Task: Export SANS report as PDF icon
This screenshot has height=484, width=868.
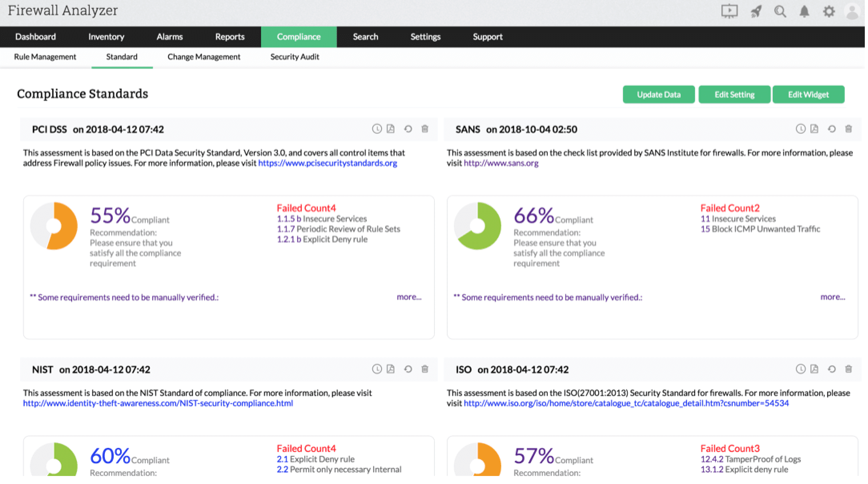Action: click(x=814, y=129)
